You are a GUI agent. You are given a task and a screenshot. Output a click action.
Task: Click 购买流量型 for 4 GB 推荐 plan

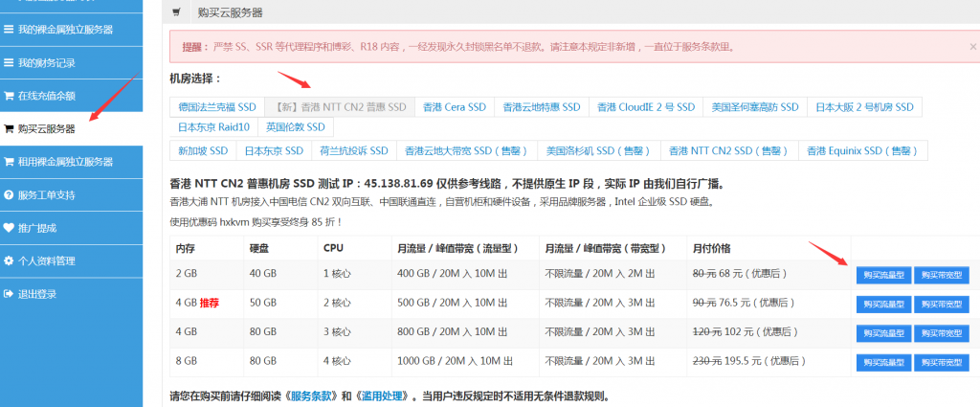click(883, 305)
